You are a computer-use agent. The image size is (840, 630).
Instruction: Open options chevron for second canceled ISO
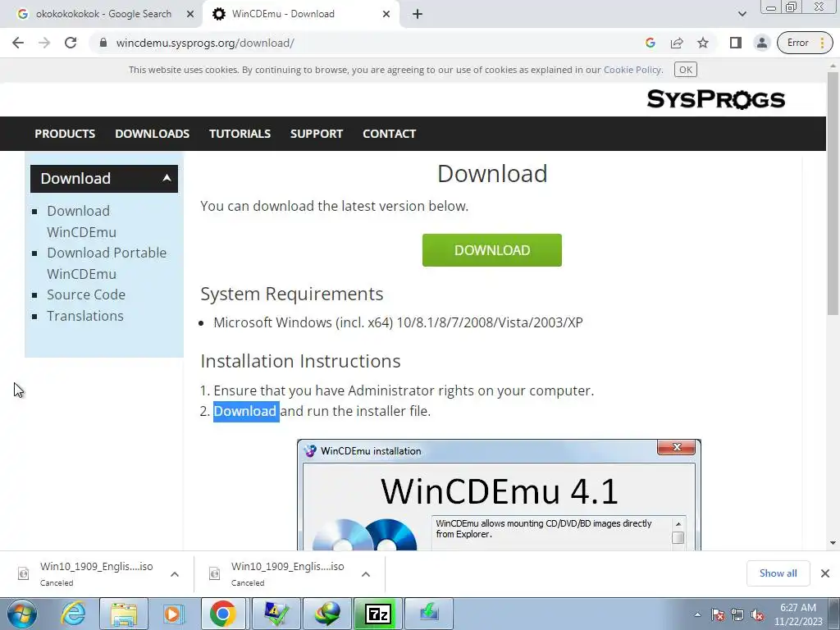pyautogui.click(x=365, y=574)
